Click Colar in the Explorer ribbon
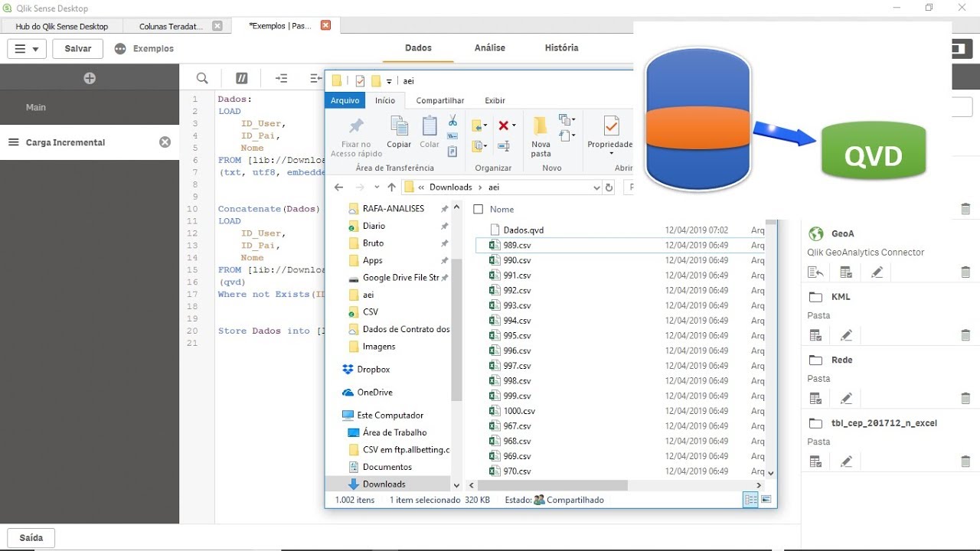Viewport: 980px width, 551px height. (x=430, y=132)
